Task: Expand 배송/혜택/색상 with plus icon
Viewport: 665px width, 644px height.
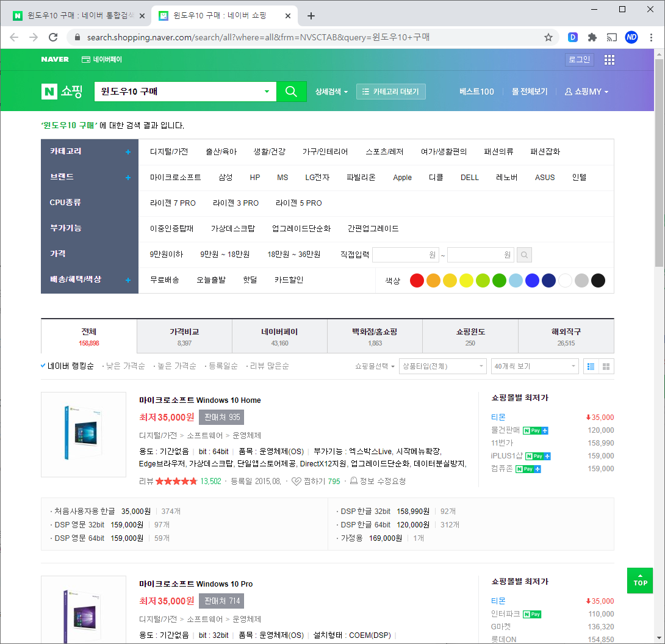Action: (x=128, y=280)
